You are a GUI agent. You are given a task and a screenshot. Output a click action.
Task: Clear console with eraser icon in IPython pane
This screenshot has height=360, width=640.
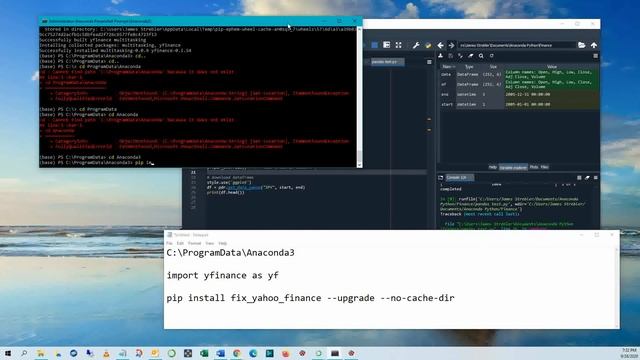coord(587,178)
